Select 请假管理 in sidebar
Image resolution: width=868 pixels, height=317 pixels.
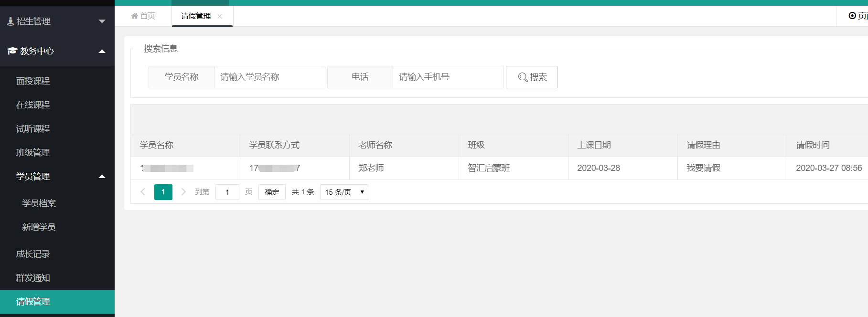[57, 302]
